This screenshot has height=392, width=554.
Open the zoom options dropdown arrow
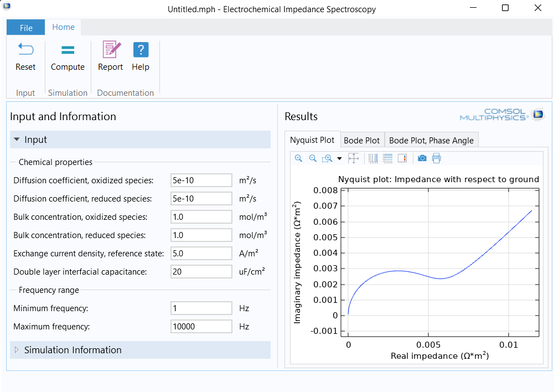(339, 159)
